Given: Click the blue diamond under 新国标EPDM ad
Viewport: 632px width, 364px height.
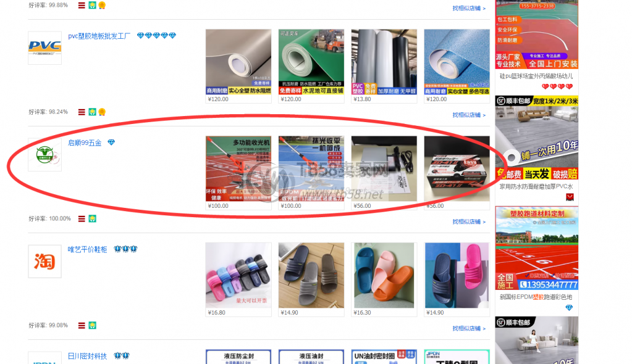Looking at the screenshot, I should pyautogui.click(x=569, y=308).
